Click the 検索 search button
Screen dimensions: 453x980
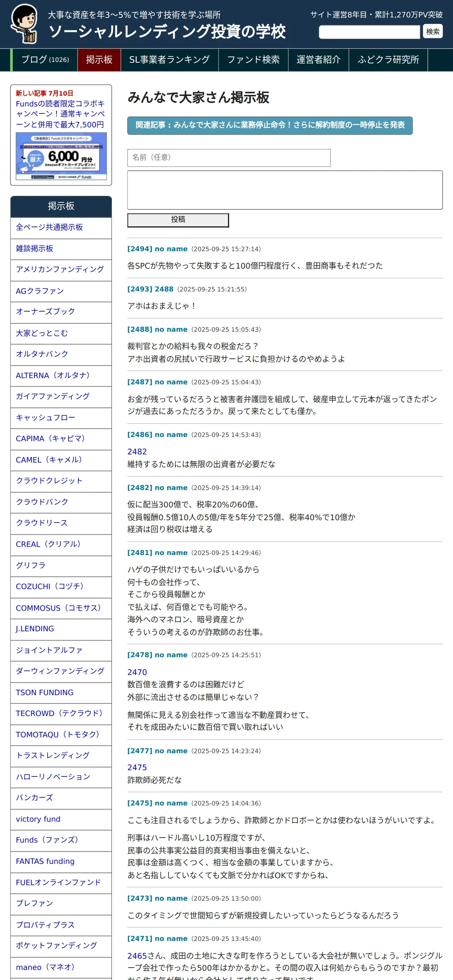click(432, 31)
